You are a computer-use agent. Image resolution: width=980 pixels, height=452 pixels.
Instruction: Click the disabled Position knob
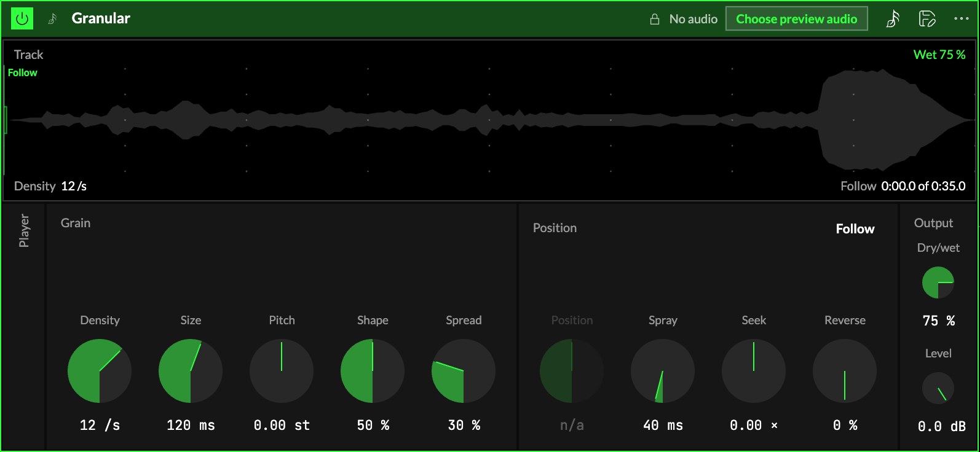572,371
